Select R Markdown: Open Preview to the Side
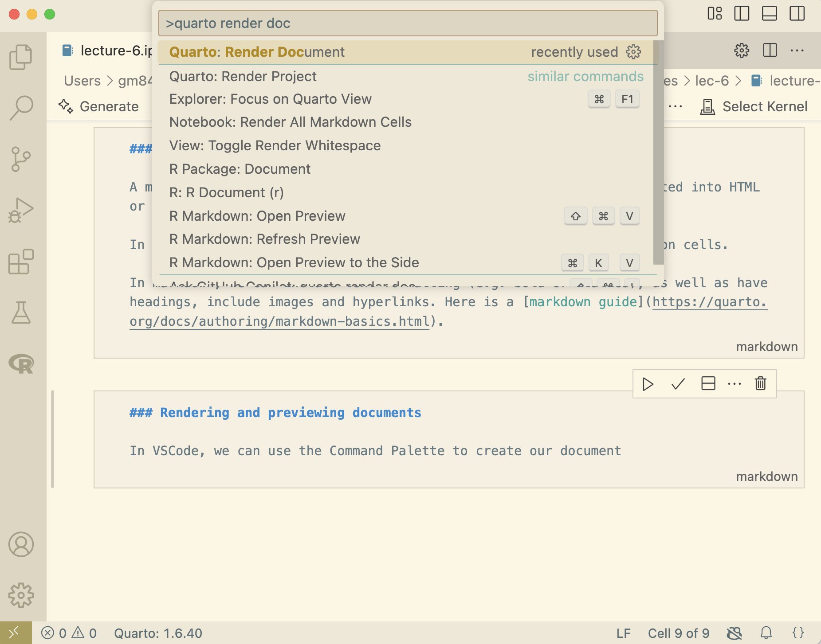 pyautogui.click(x=405, y=263)
